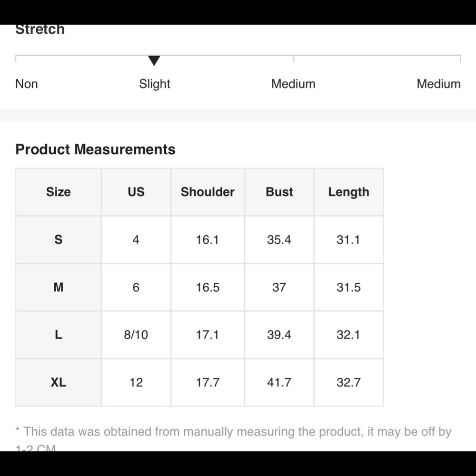476x476 pixels.
Task: Click the first Medium stretch label
Action: pyautogui.click(x=293, y=84)
